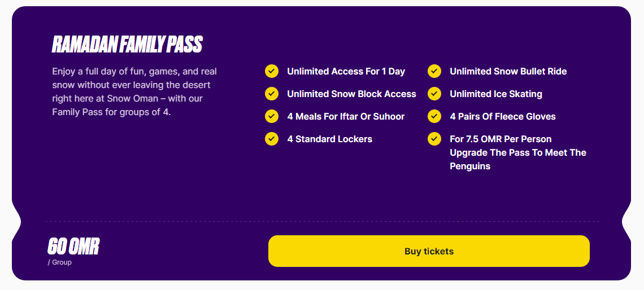
Task: Click checkmark icon beside Unlimited Snow Block Access
Action: tap(272, 94)
